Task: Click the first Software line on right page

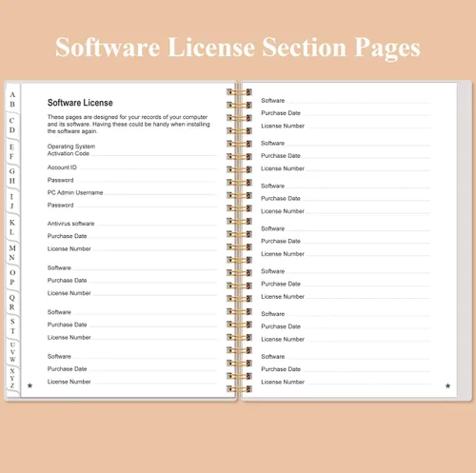Action: [346, 101]
